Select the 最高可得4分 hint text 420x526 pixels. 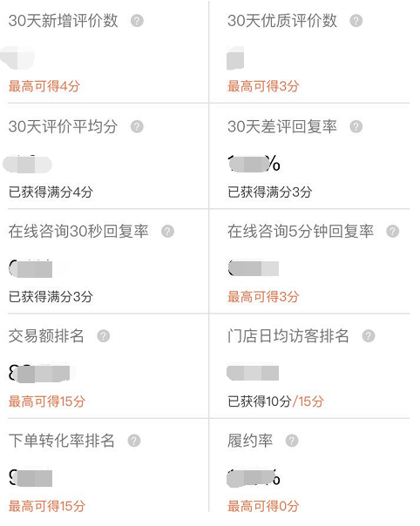click(44, 86)
